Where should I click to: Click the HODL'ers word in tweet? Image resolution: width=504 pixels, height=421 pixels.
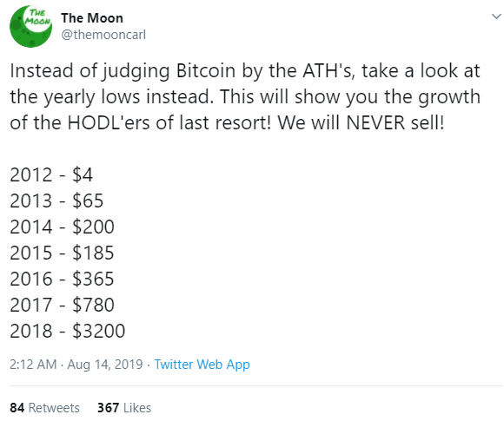click(109, 122)
